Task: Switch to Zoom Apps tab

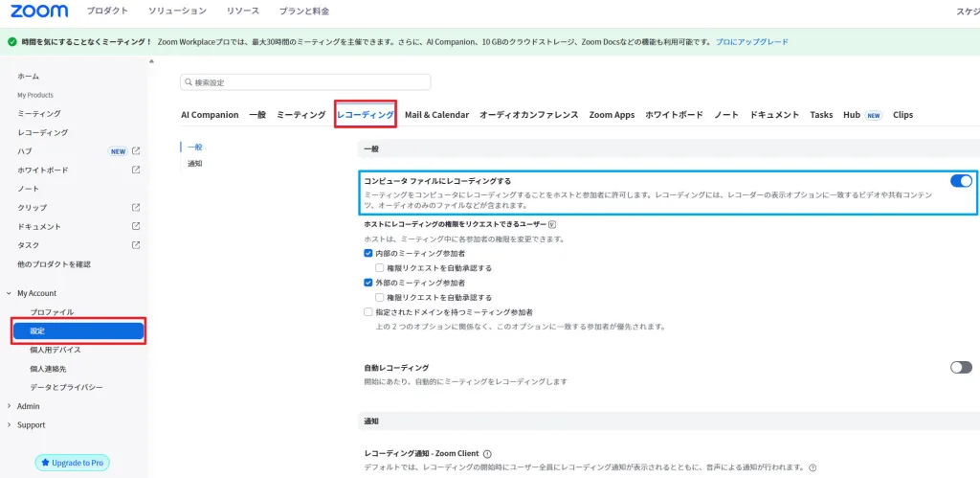Action: [x=612, y=115]
